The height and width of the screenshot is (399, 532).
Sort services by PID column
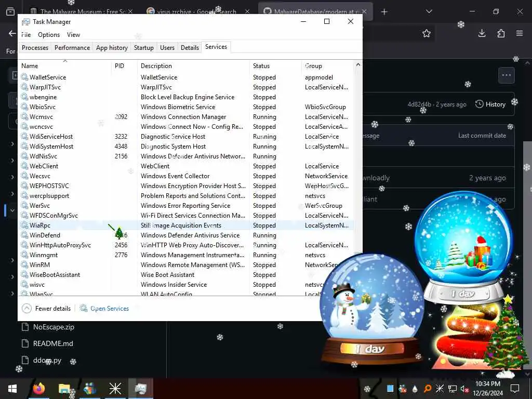point(124,66)
